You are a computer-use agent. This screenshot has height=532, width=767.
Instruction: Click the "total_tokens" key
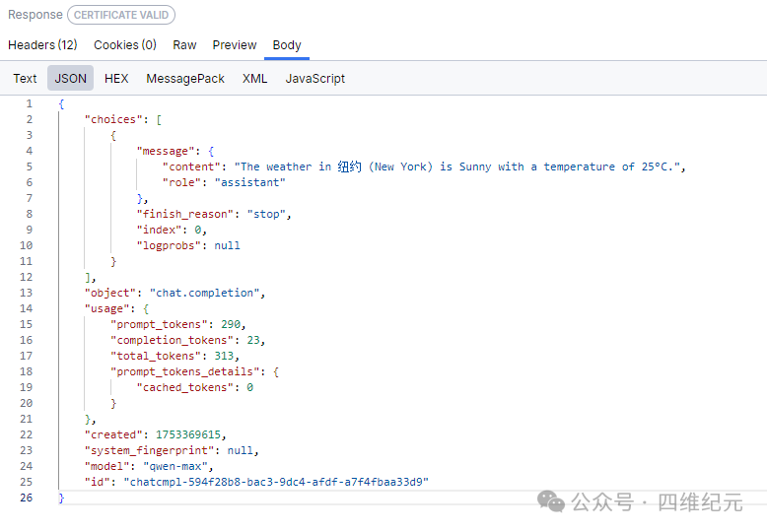tap(156, 356)
